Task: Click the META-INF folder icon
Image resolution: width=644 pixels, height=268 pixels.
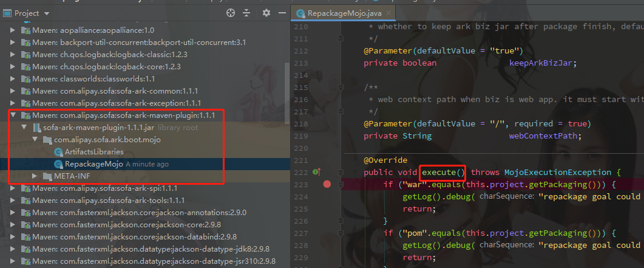Action: (47, 176)
